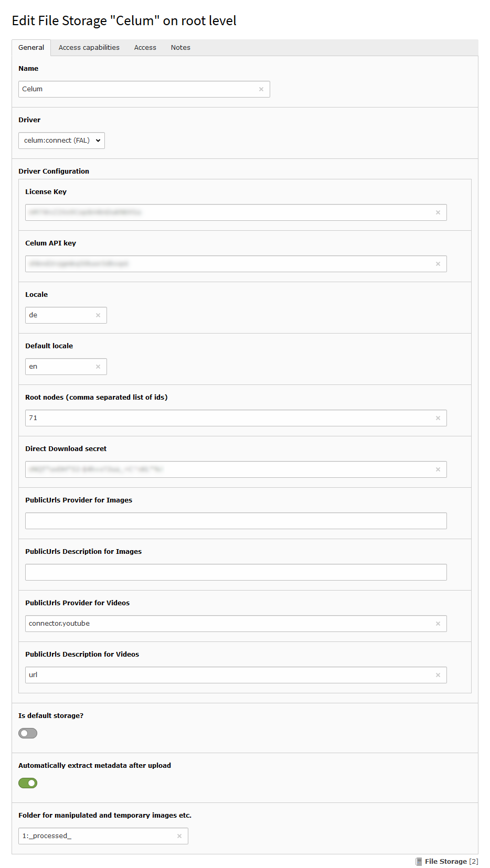Clear the Celum API key field
The width and height of the screenshot is (490, 868).
pyautogui.click(x=438, y=264)
